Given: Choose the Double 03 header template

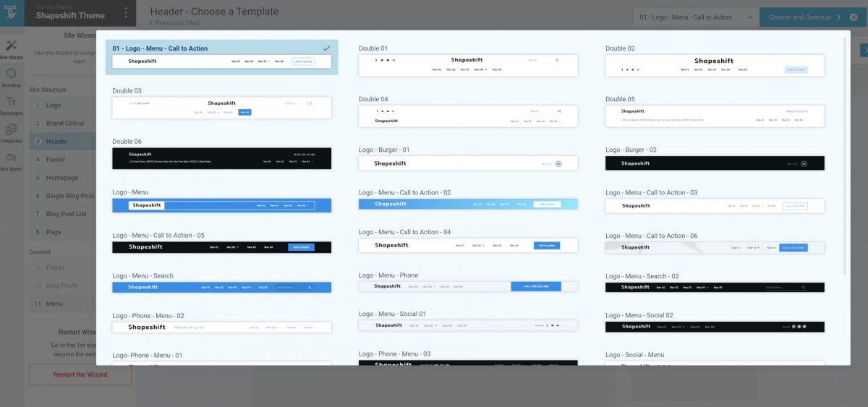Looking at the screenshot, I should coord(222,108).
